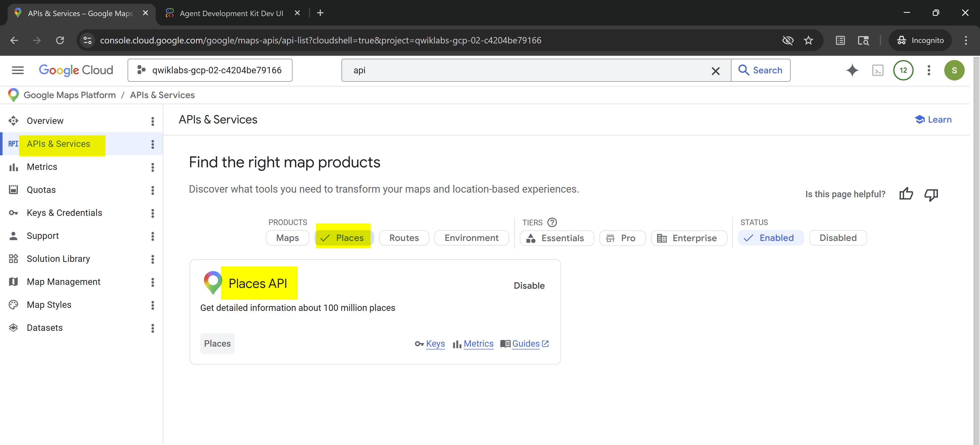The width and height of the screenshot is (980, 445).
Task: Open the project selector qwiklabs-gcp-02-c4204be79166
Action: pos(210,71)
